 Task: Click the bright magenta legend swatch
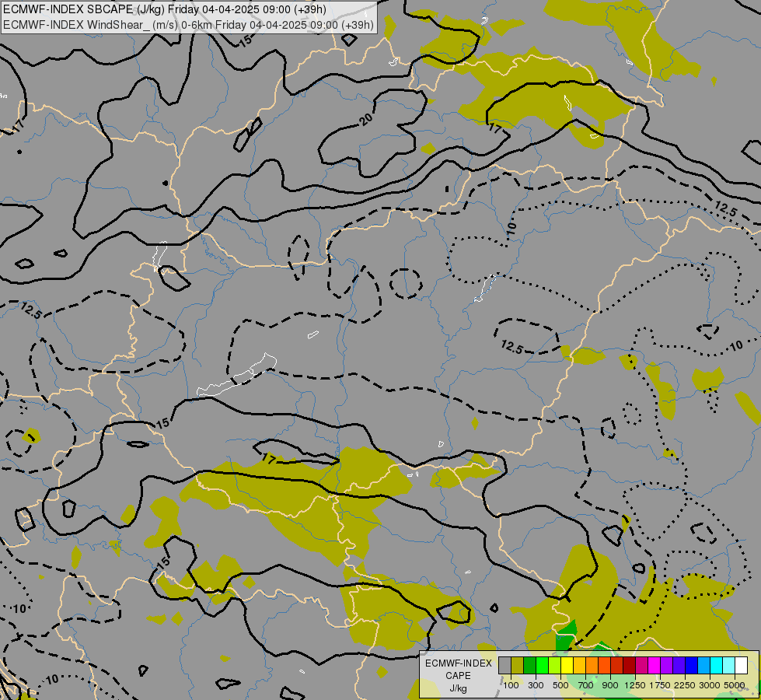click(655, 666)
